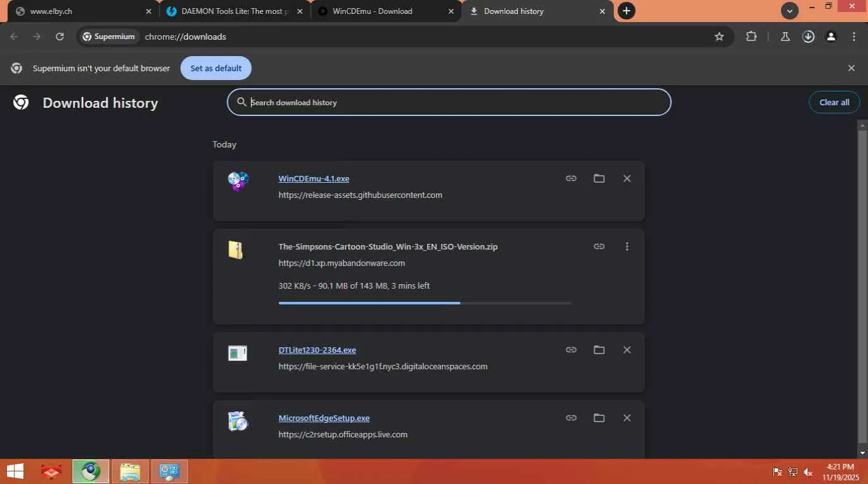Open the tab search dropdown
868x484 pixels.
coord(789,11)
